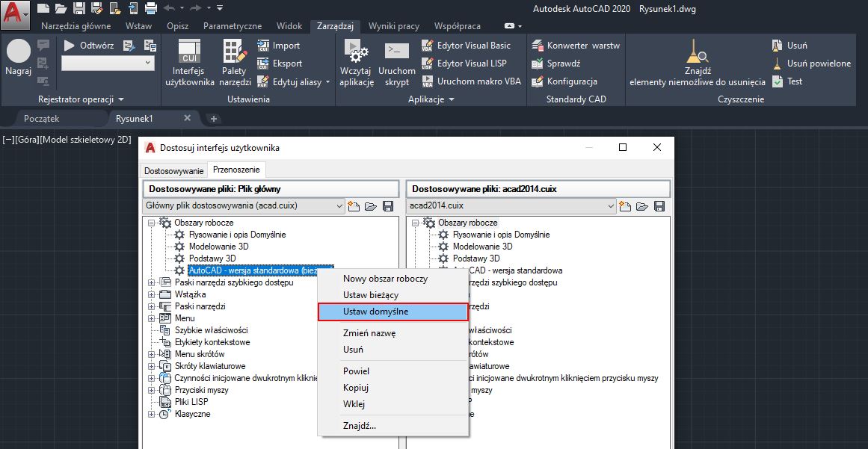Open the Początek file tab

42,118
